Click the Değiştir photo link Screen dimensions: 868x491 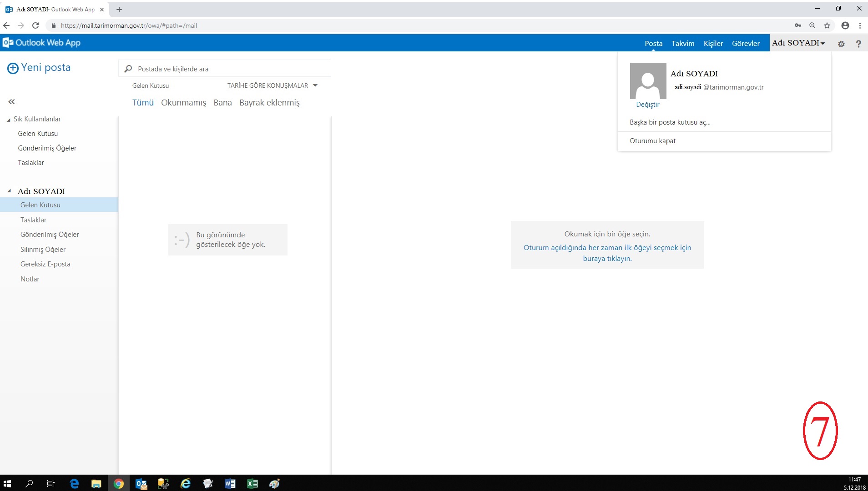pos(647,105)
